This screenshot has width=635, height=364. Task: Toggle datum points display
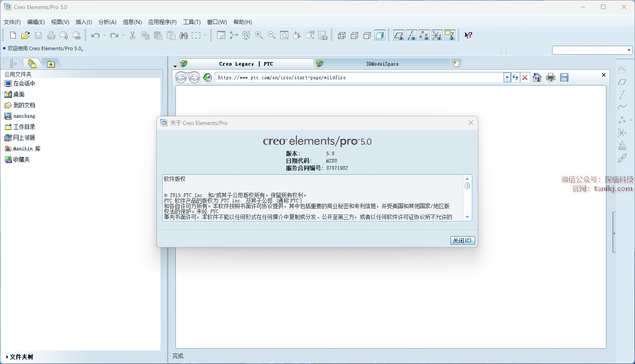[424, 35]
